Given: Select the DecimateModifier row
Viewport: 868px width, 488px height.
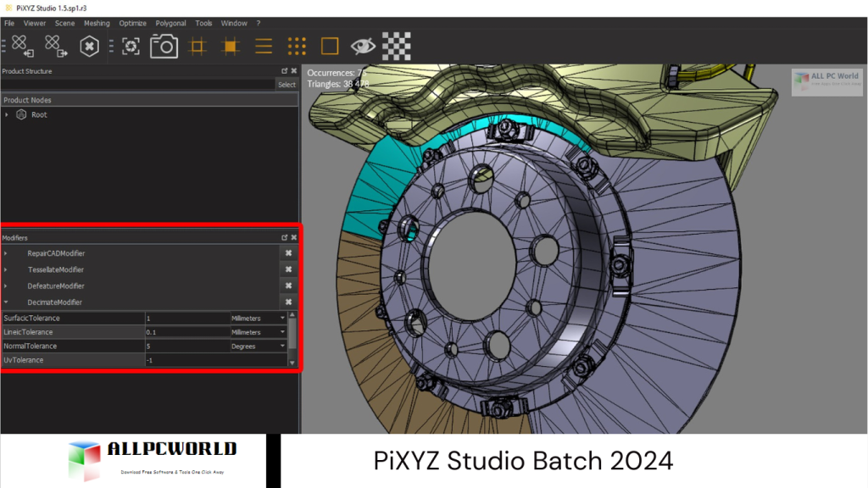Looking at the screenshot, I should coord(142,302).
